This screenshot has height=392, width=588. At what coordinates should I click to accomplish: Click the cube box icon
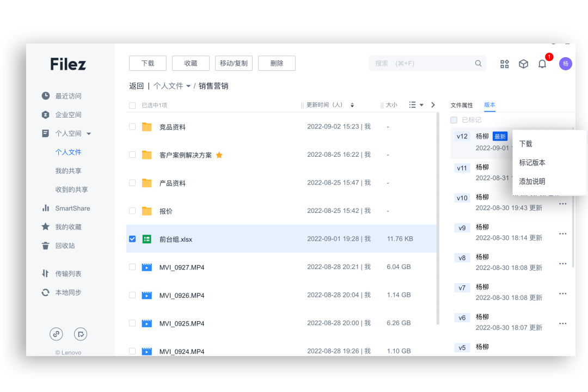pyautogui.click(x=524, y=64)
